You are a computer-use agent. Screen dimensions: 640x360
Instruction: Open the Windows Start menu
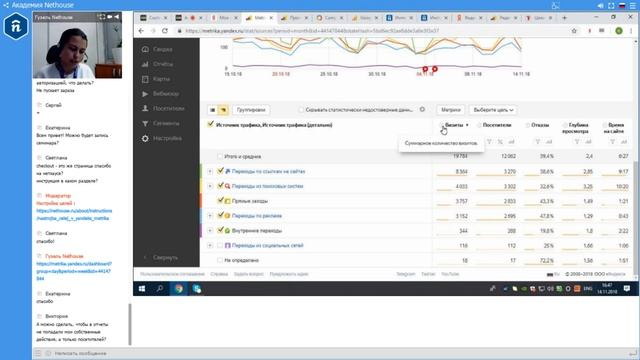tap(142, 289)
